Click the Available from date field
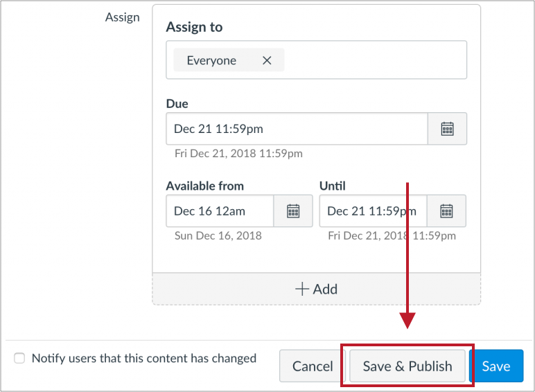This screenshot has width=535, height=392. (220, 211)
